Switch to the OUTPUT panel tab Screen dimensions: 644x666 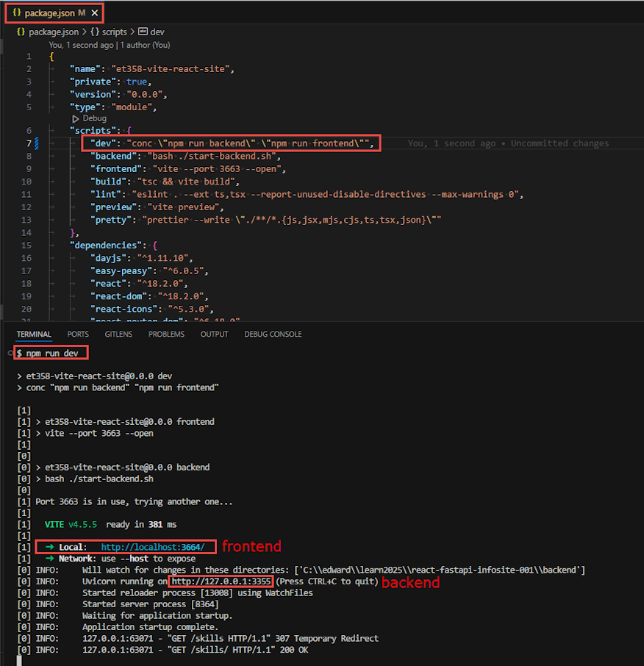click(214, 334)
